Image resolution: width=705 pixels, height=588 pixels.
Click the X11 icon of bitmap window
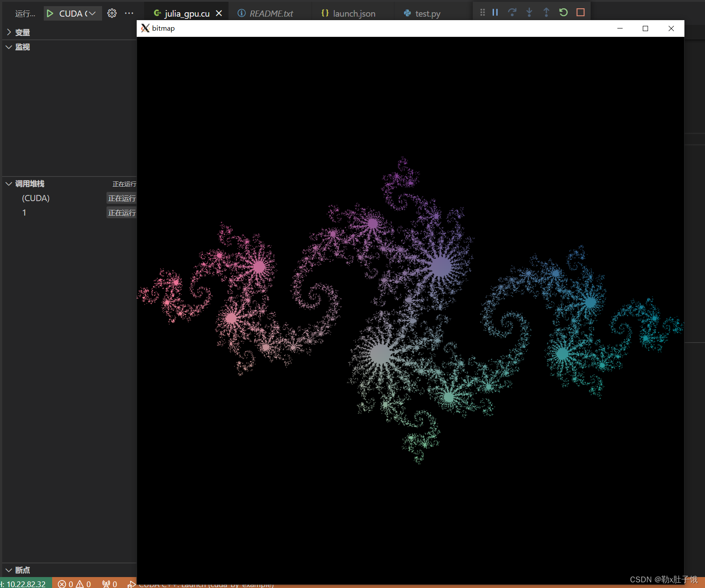[145, 28]
